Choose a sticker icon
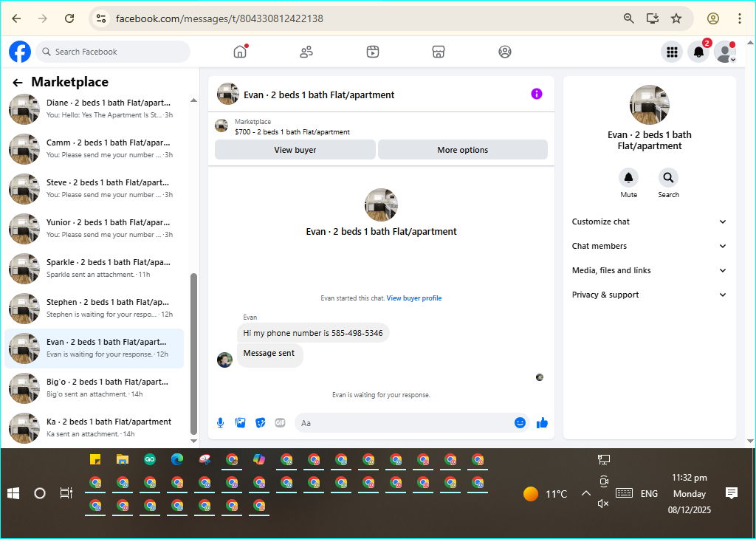Image resolution: width=756 pixels, height=539 pixels. click(261, 423)
